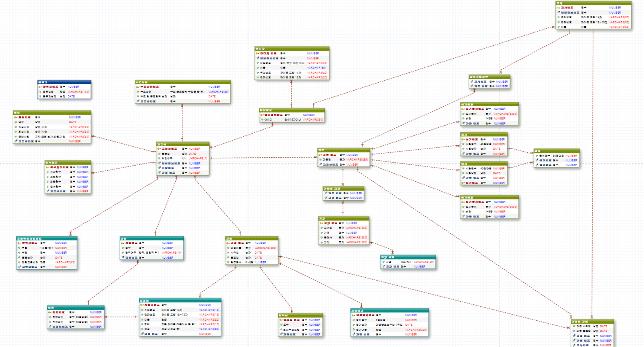Select the VARCHAR2(255) type in 과목 table
644x347 pixels.
click(357, 160)
